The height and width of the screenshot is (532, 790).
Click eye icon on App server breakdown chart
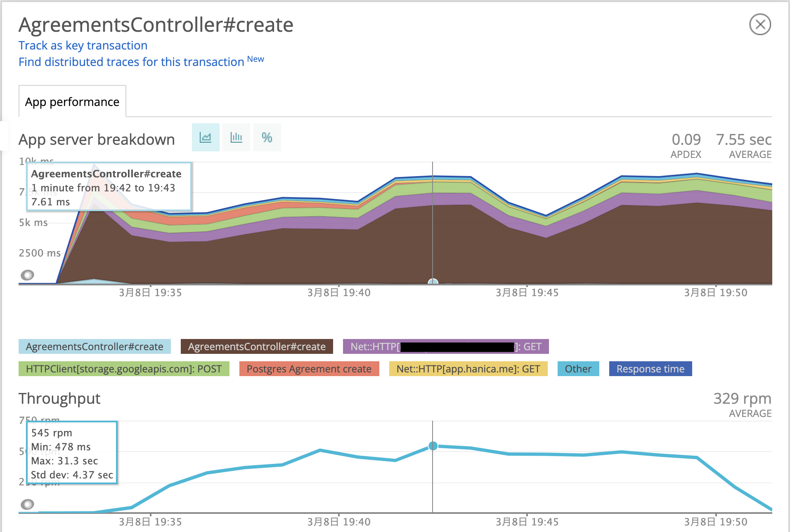click(x=28, y=275)
